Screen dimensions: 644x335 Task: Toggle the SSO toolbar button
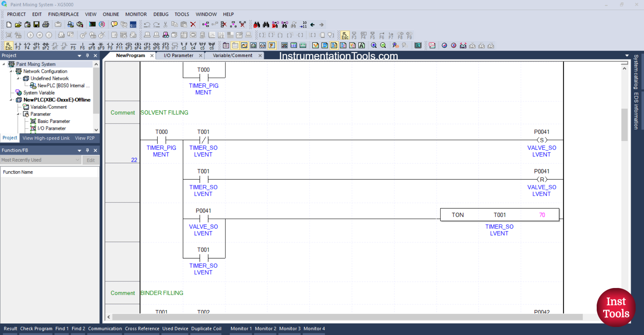click(x=133, y=25)
